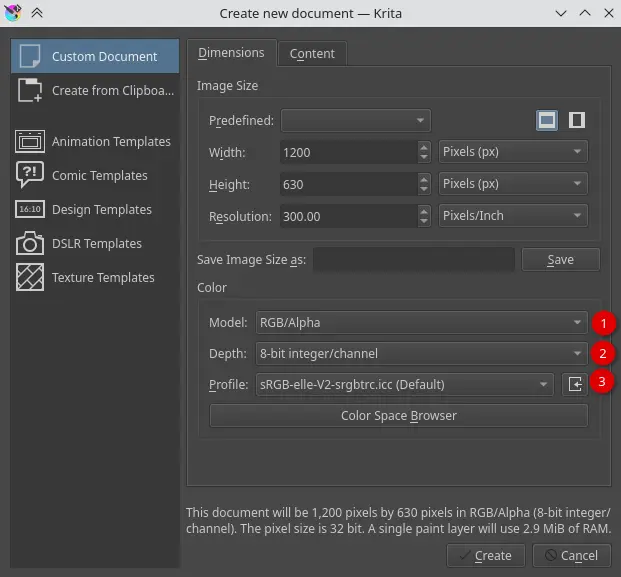Decrease Height with the down arrow
Image resolution: width=621 pixels, height=577 pixels.
pyautogui.click(x=424, y=190)
